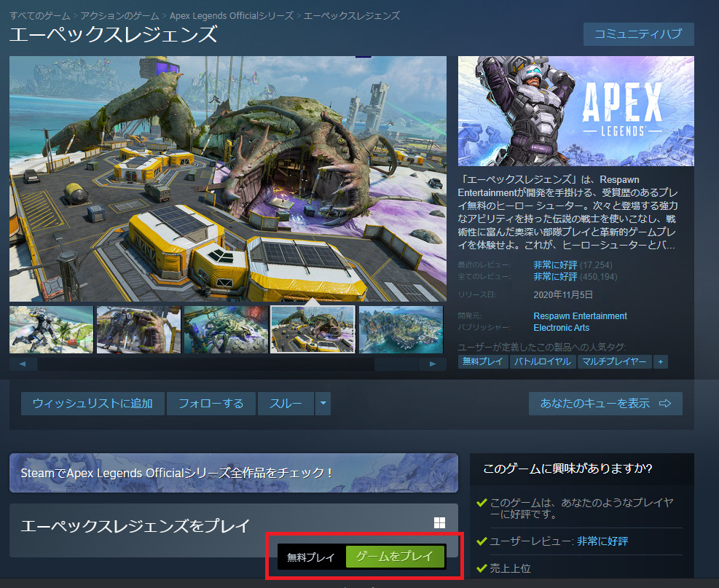Expand the dropdown arrow beside スルー
The height and width of the screenshot is (588, 719).
[323, 404]
